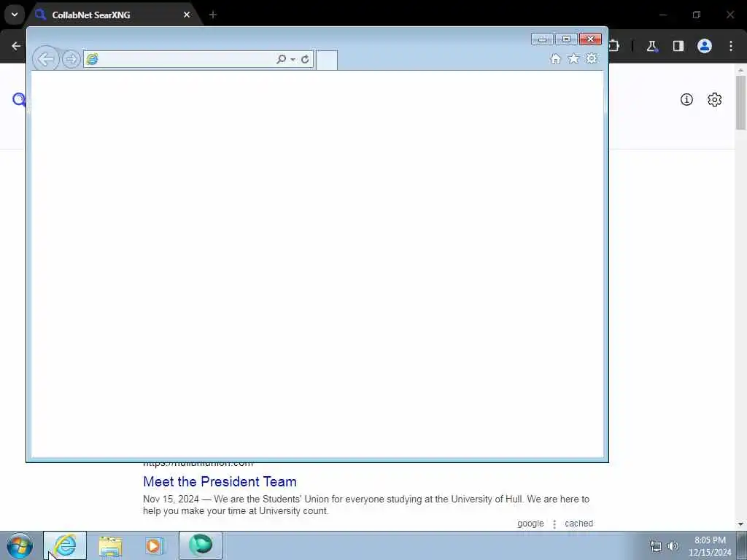Open Chrome three-dot menu
This screenshot has height=560, width=747.
point(731,46)
